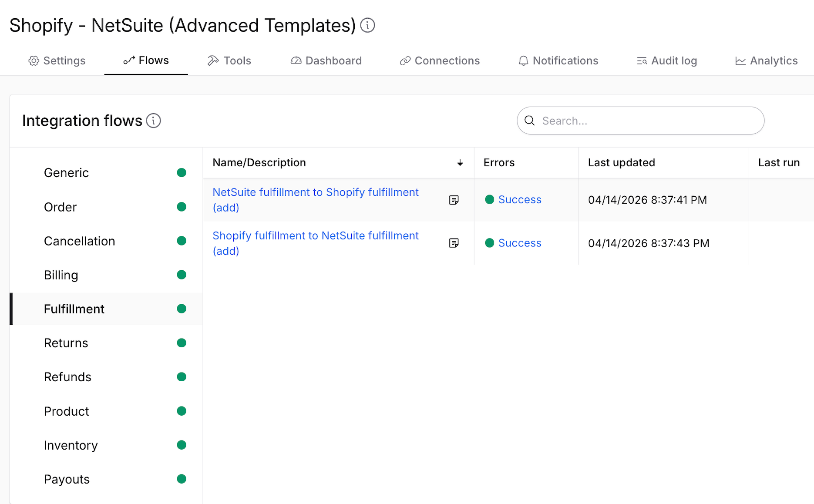
Task: Click the bell icon on the Notifications tab
Action: pos(523,60)
